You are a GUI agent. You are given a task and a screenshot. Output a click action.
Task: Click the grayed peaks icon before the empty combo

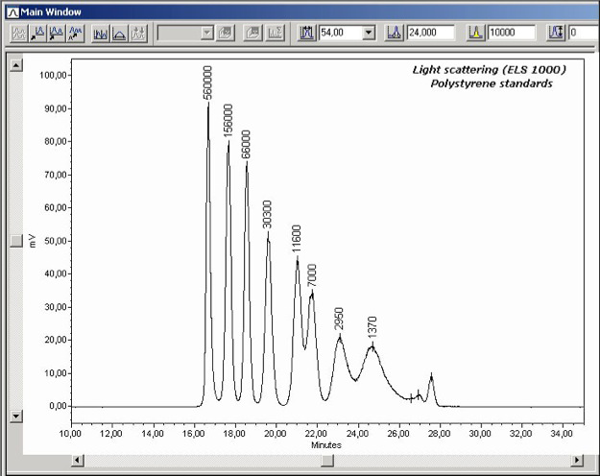139,33
